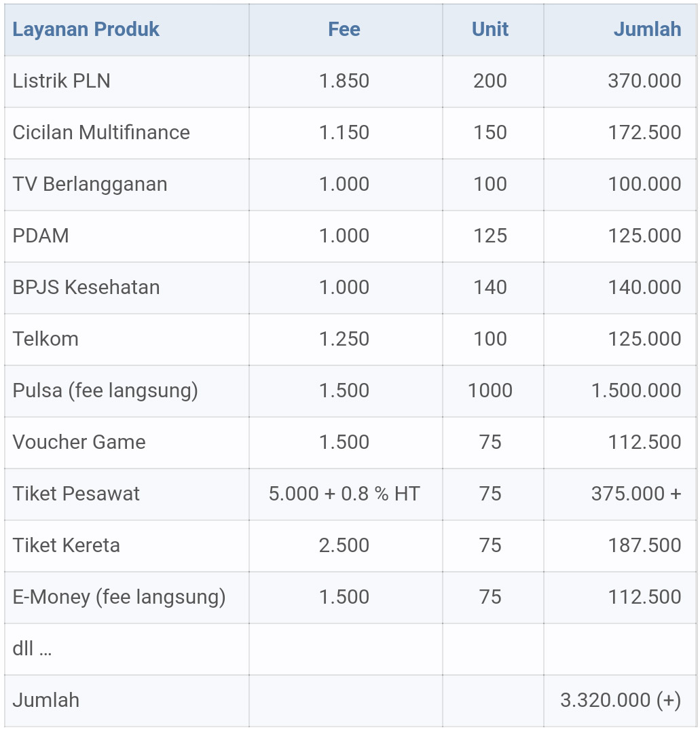
Task: Click the Tiket Pesawat row label
Action: point(76,494)
